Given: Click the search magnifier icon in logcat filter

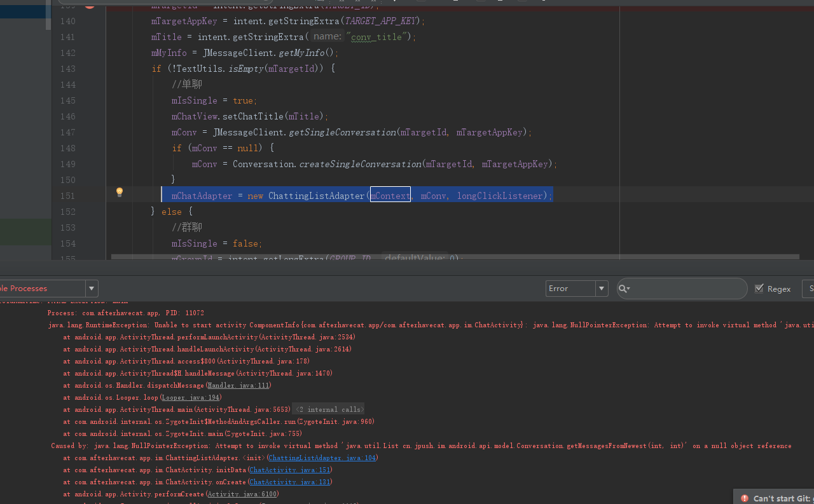Looking at the screenshot, I should click(623, 289).
